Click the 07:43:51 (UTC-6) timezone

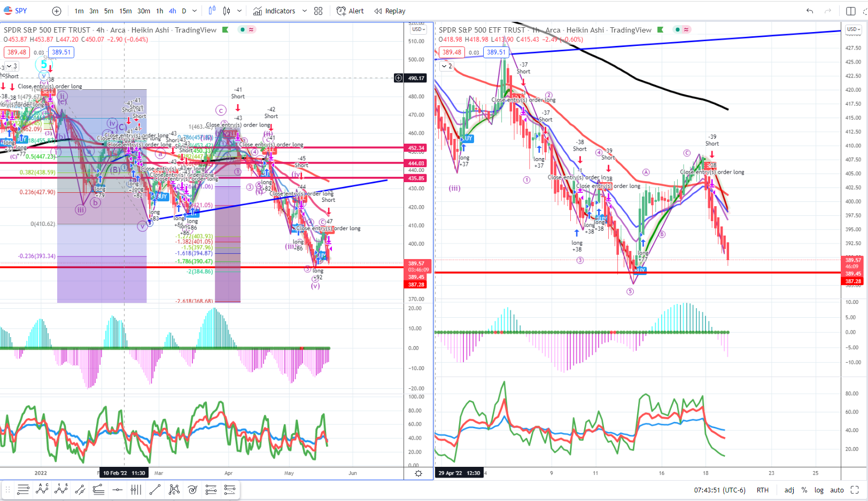719,490
